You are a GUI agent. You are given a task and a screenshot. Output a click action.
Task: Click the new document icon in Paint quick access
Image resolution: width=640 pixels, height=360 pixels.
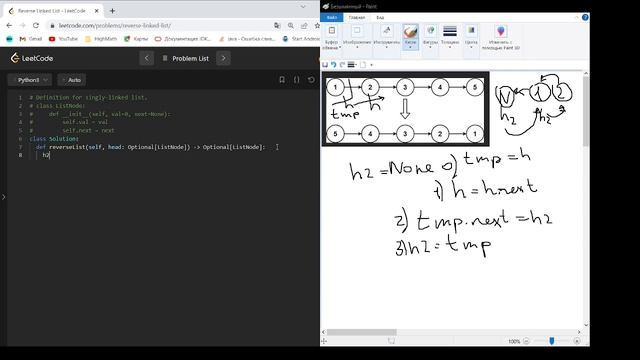pyautogui.click(x=363, y=64)
